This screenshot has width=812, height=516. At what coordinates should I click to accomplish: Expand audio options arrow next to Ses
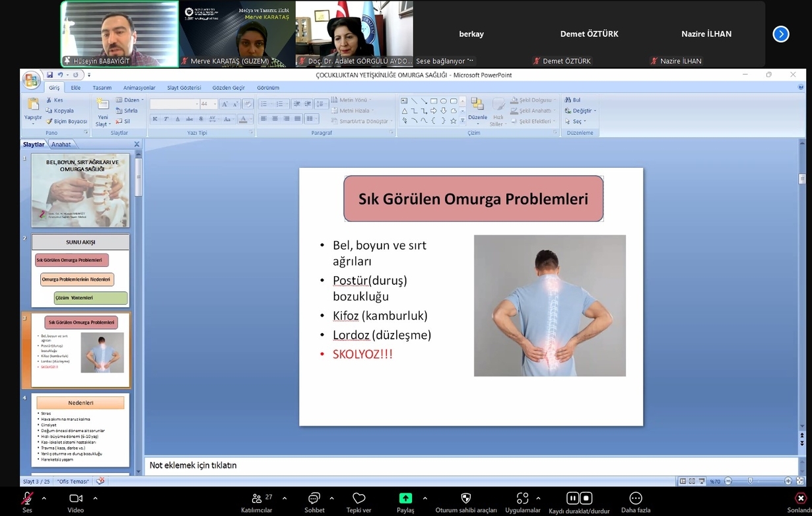44,498
